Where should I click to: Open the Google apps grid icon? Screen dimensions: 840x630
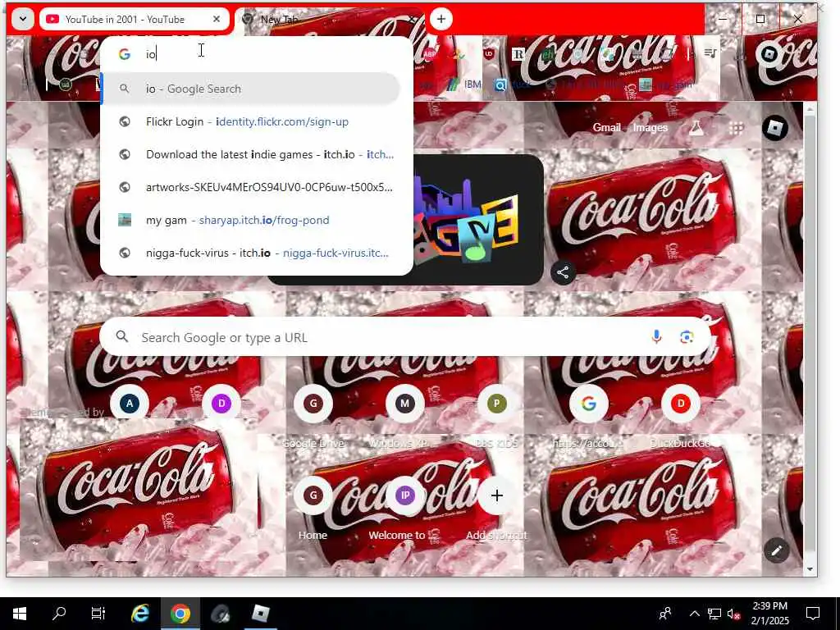coord(737,127)
